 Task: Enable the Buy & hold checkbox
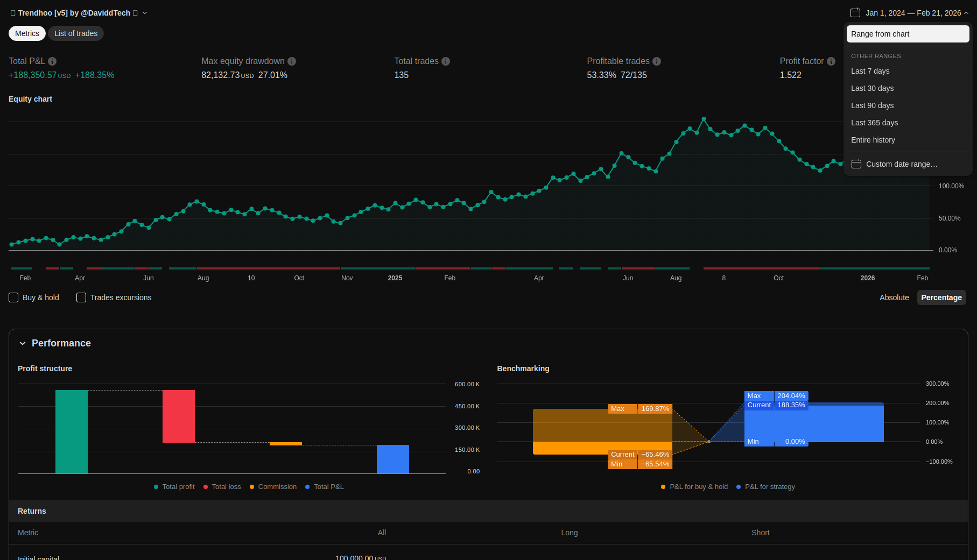point(14,297)
